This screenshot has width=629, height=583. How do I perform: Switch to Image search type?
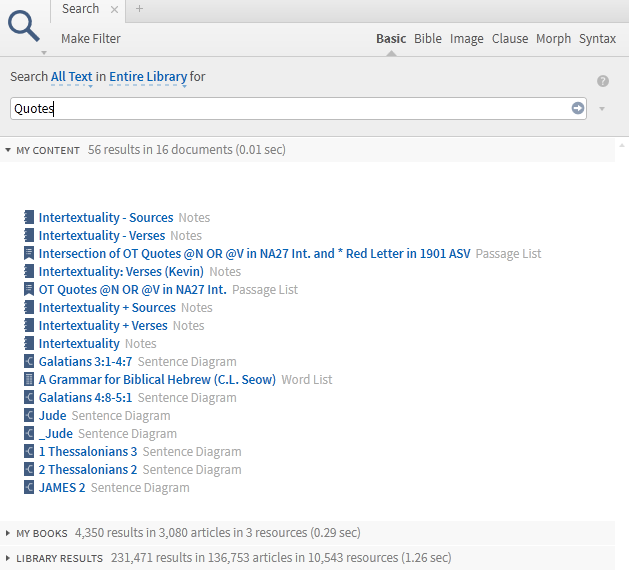467,39
